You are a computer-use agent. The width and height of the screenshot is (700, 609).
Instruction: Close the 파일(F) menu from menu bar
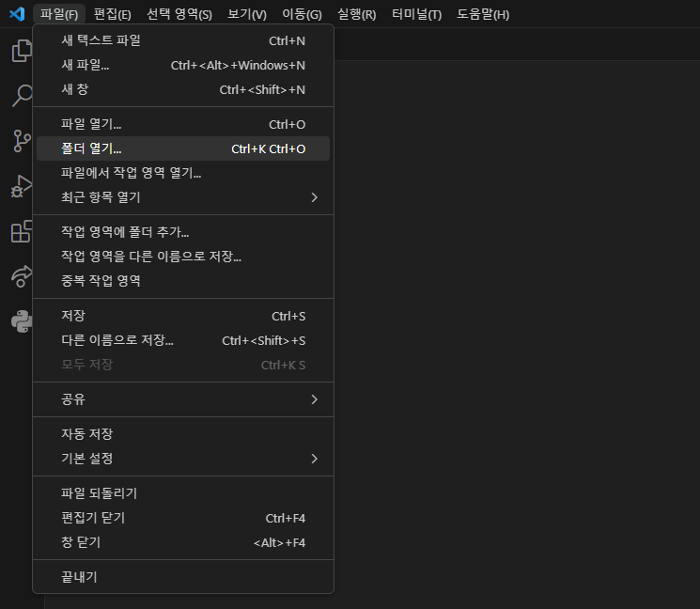tap(59, 14)
